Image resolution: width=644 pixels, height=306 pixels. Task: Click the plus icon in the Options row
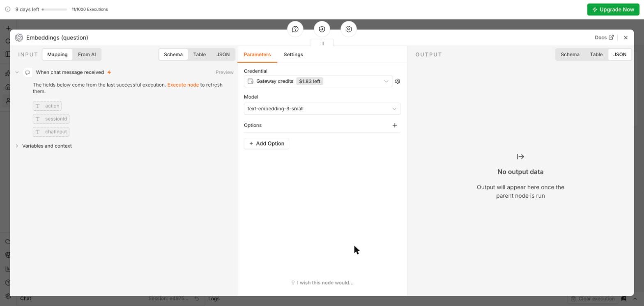[395, 125]
